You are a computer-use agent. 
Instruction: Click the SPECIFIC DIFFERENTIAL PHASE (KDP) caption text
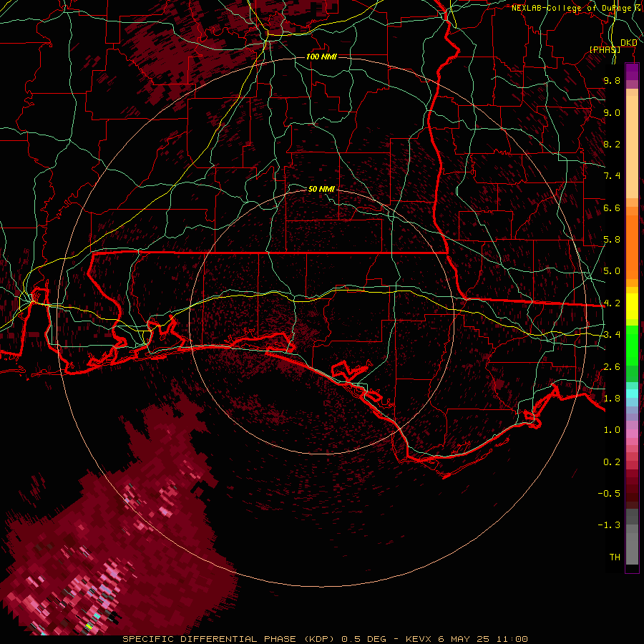coord(229,639)
